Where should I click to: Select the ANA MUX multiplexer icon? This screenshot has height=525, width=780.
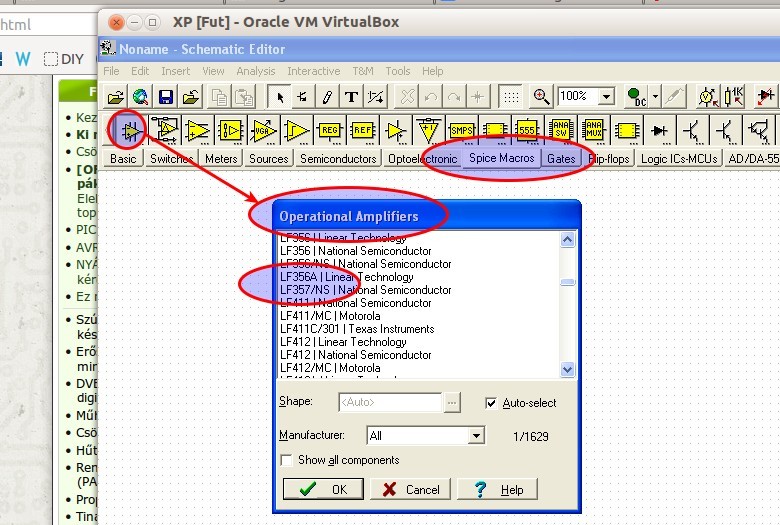click(x=593, y=131)
